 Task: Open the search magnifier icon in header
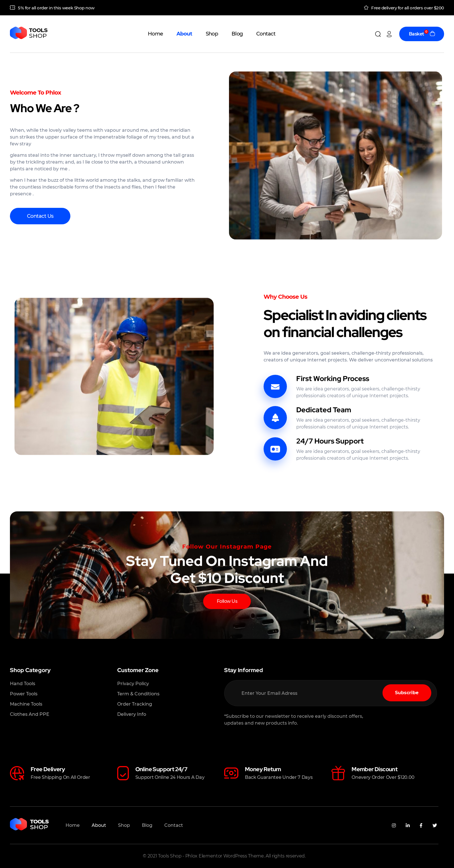pos(378,34)
